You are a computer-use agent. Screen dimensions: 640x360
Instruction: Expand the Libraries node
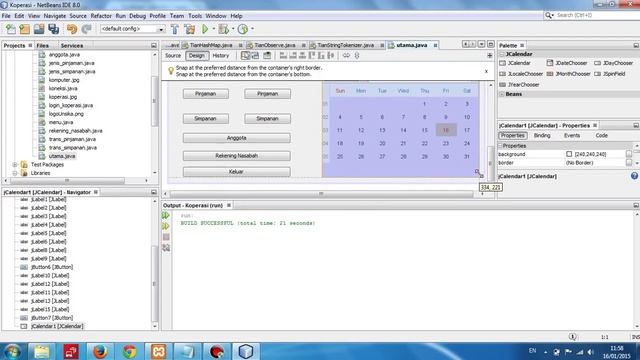[15, 173]
